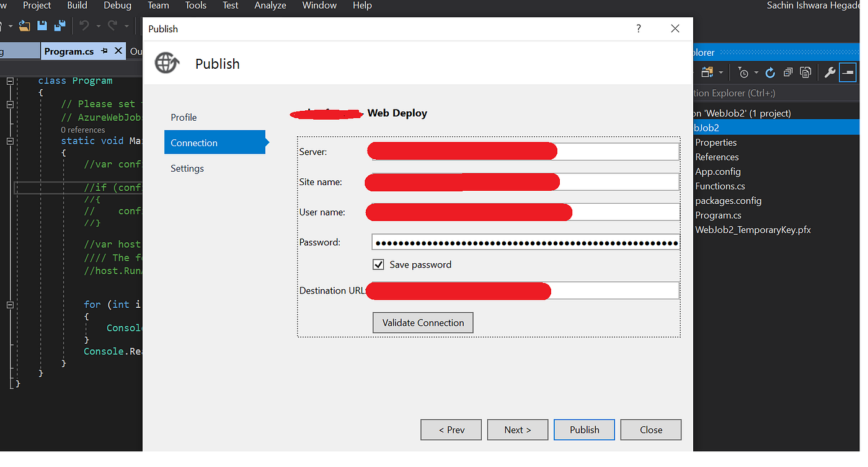Click the Publish button
This screenshot has height=467, width=868.
click(x=585, y=429)
